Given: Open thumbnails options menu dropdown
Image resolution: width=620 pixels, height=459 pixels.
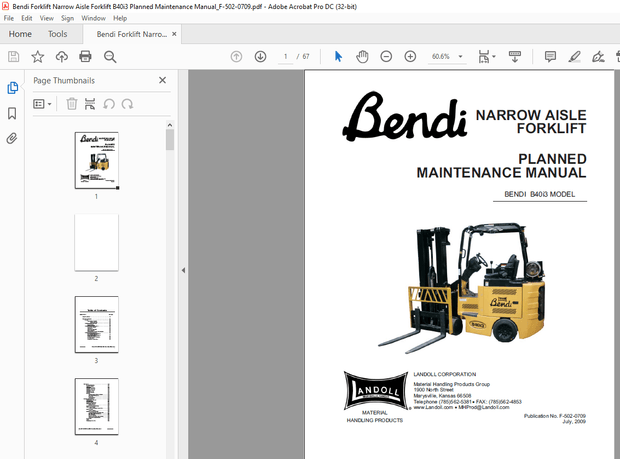Looking at the screenshot, I should click(x=42, y=104).
